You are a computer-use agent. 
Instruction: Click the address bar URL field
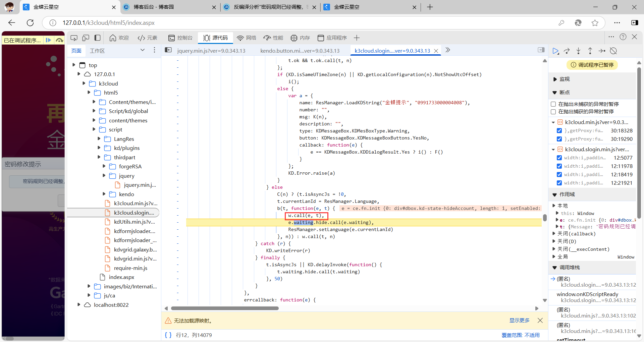tap(302, 23)
